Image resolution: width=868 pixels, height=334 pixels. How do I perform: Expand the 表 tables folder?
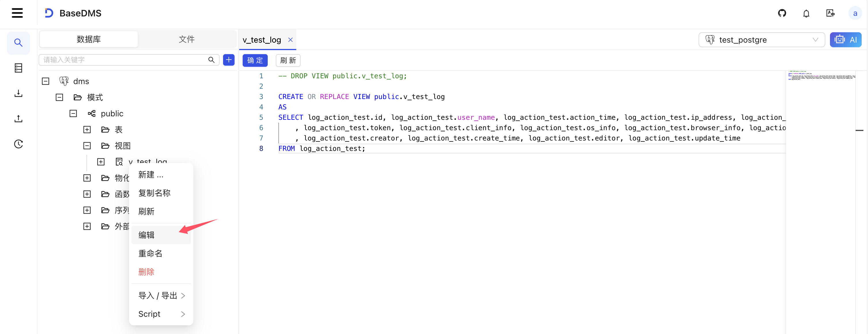pos(87,130)
